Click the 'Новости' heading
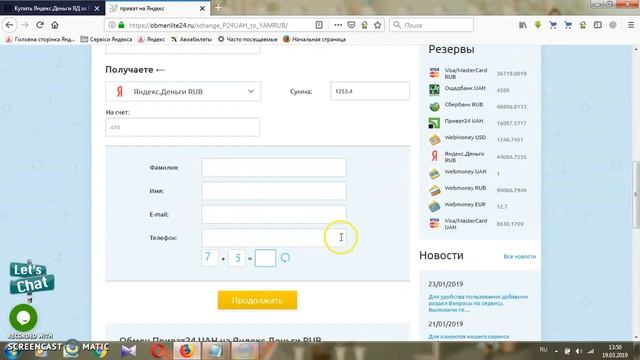Image resolution: width=640 pixels, height=360 pixels. pos(441,256)
